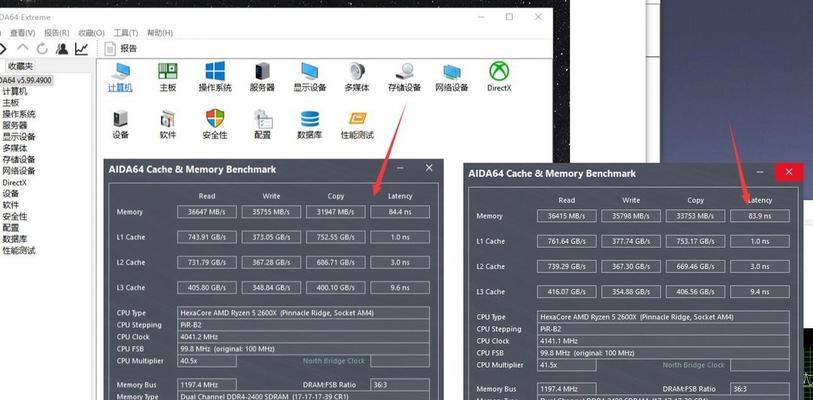Click CPU Clock 4141.1 MHz in right benchmark
The height and width of the screenshot is (400, 813).
[663, 341]
